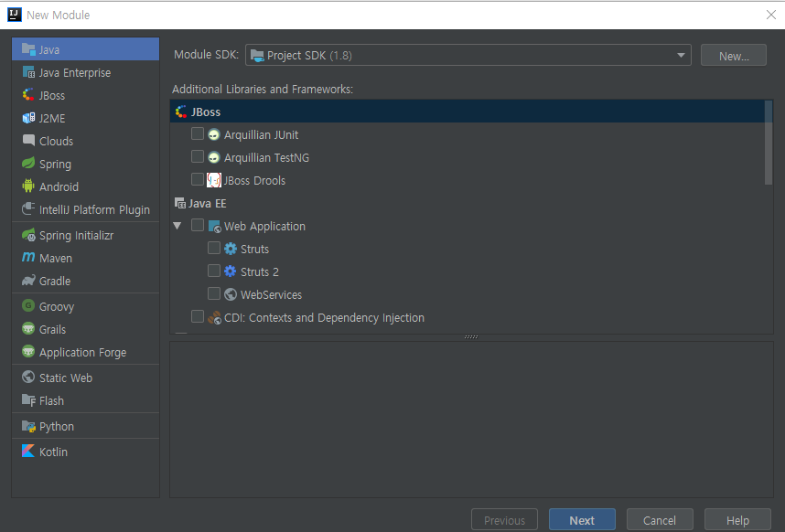Select the Spring Initializr icon

tap(28, 235)
